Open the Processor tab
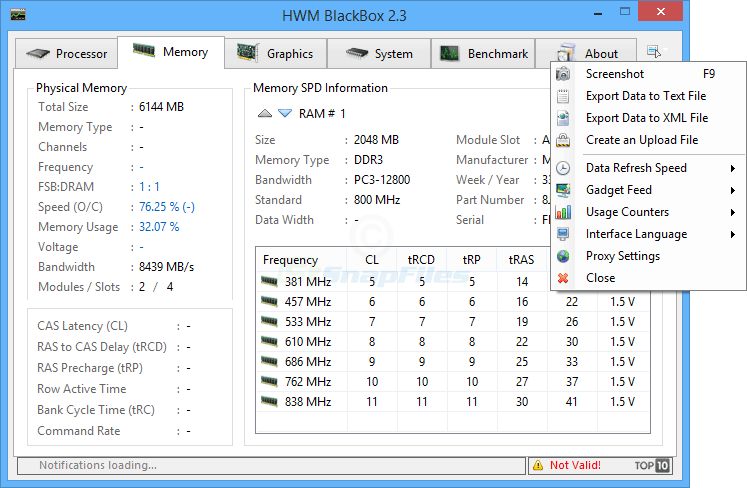Screen dimensions: 747x488 [66, 53]
